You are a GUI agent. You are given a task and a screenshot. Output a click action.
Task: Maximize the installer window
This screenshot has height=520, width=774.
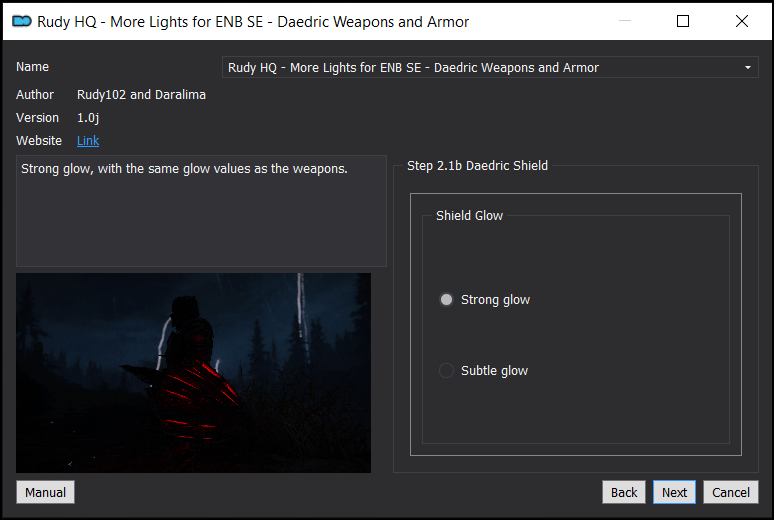(683, 21)
